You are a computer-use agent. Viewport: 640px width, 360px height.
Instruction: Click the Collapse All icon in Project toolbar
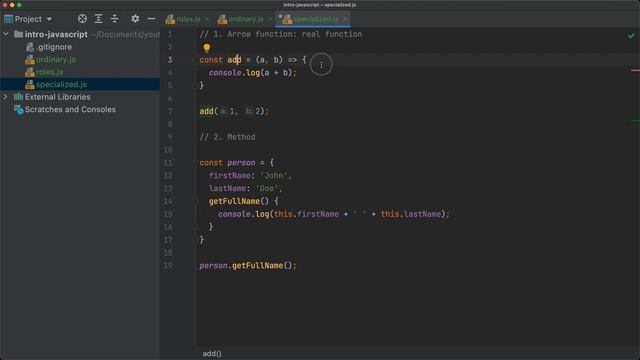coord(114,19)
